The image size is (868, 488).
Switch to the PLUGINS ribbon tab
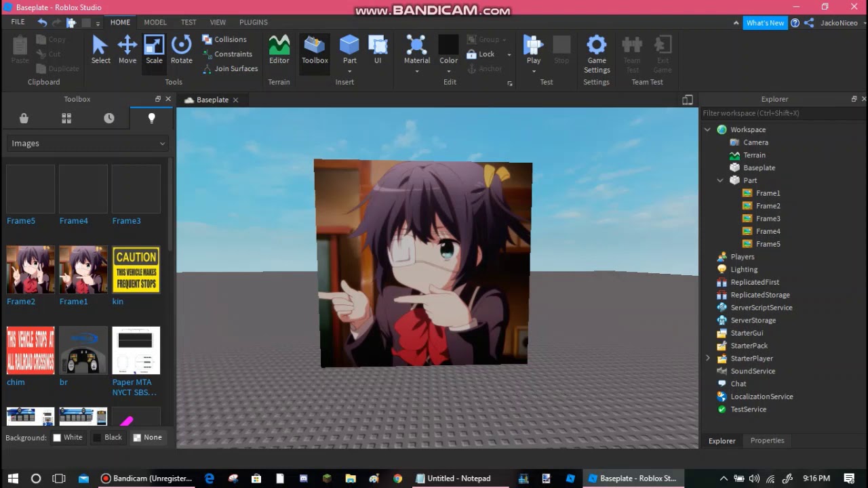(254, 22)
